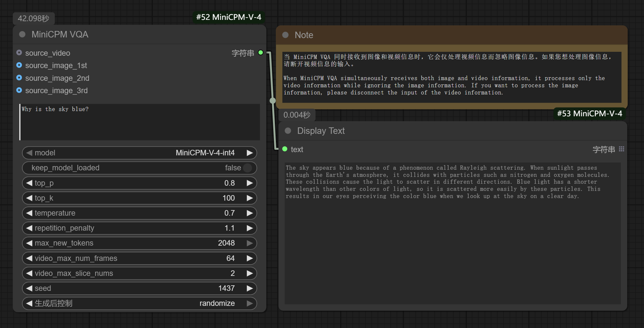Click the link midpoint dot between nodes
This screenshot has width=644, height=328.
273,101
